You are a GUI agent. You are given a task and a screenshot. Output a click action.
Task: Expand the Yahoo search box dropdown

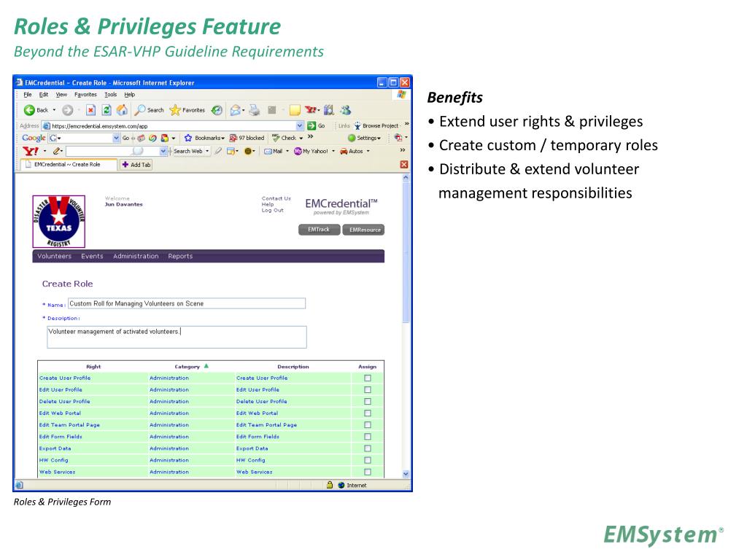163,151
